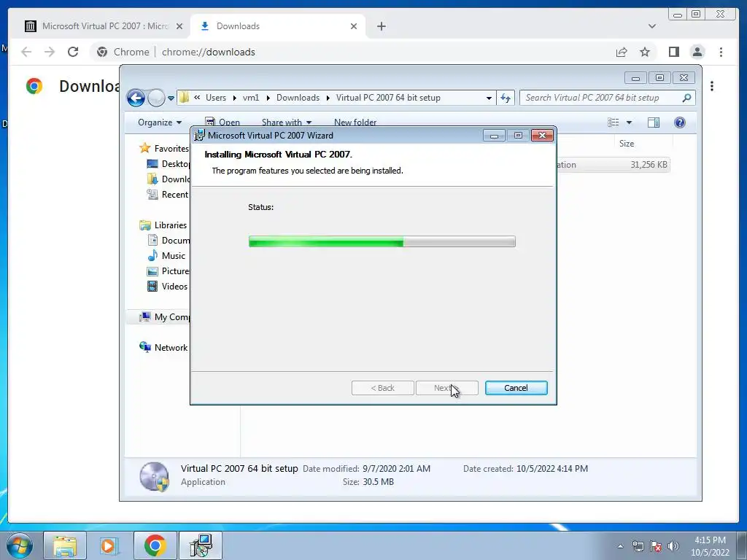Cancel the Virtual PC 2007 installation
This screenshot has height=560, width=747.
click(x=516, y=388)
